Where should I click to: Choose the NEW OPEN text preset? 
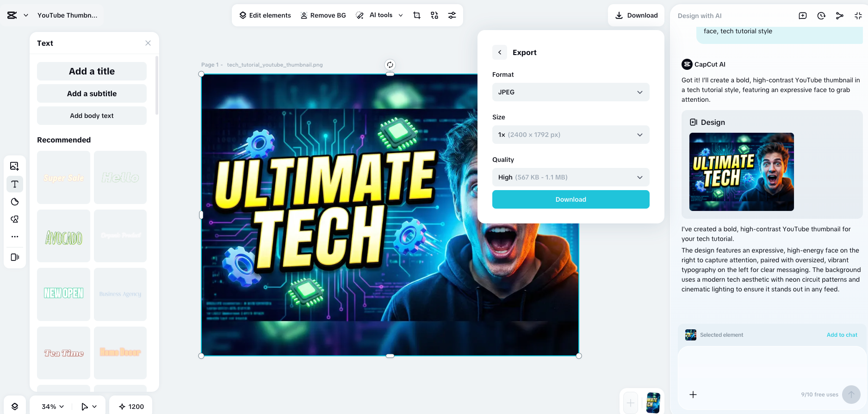point(64,294)
